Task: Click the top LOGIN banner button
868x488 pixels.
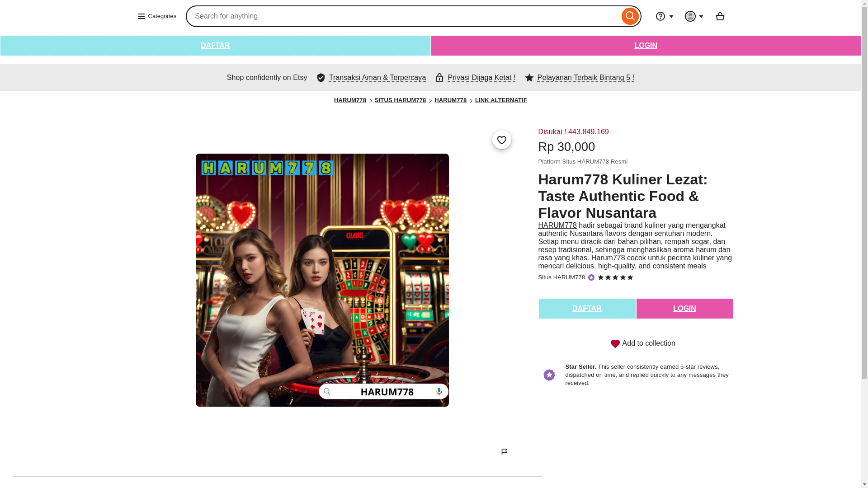Action: click(x=646, y=46)
